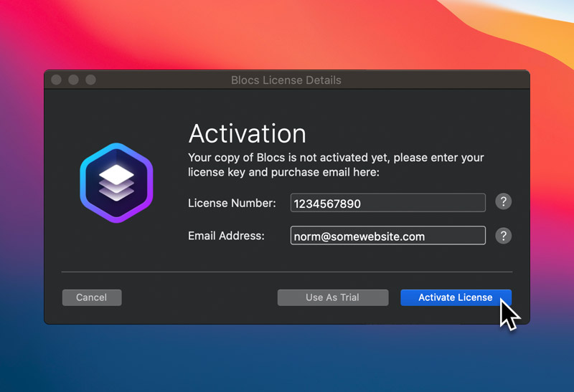Click the Activation heading text
This screenshot has height=392, width=574.
pos(247,133)
